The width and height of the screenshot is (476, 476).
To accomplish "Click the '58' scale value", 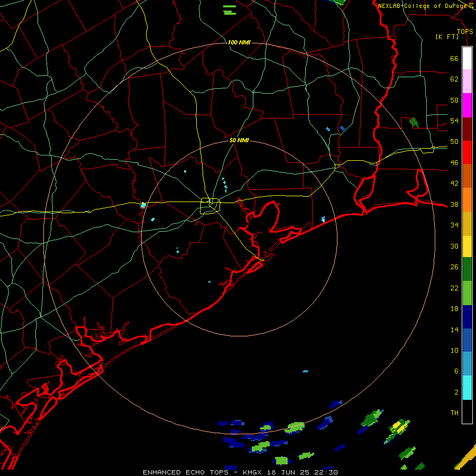I will tap(454, 100).
